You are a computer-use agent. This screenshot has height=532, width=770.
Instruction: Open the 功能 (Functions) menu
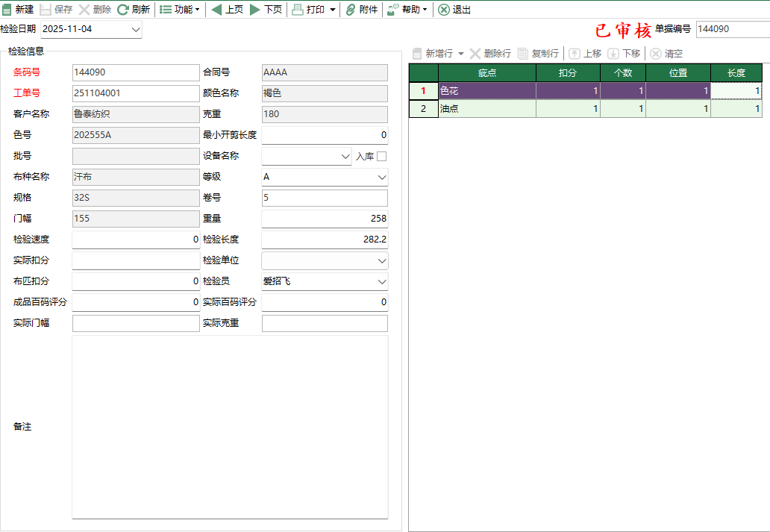179,10
